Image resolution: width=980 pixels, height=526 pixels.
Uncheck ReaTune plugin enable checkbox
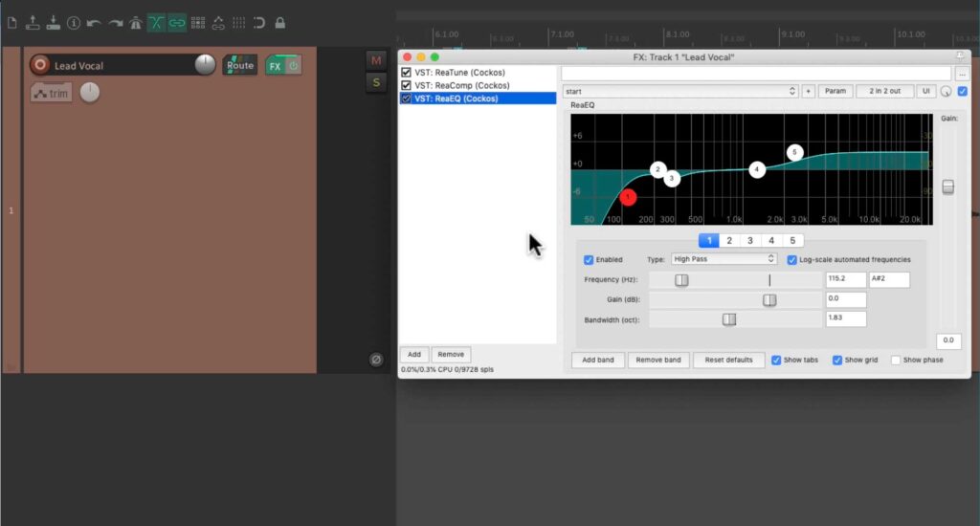406,73
